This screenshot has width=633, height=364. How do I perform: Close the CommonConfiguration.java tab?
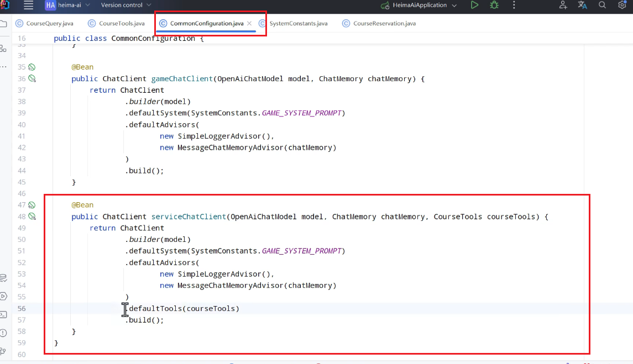249,23
